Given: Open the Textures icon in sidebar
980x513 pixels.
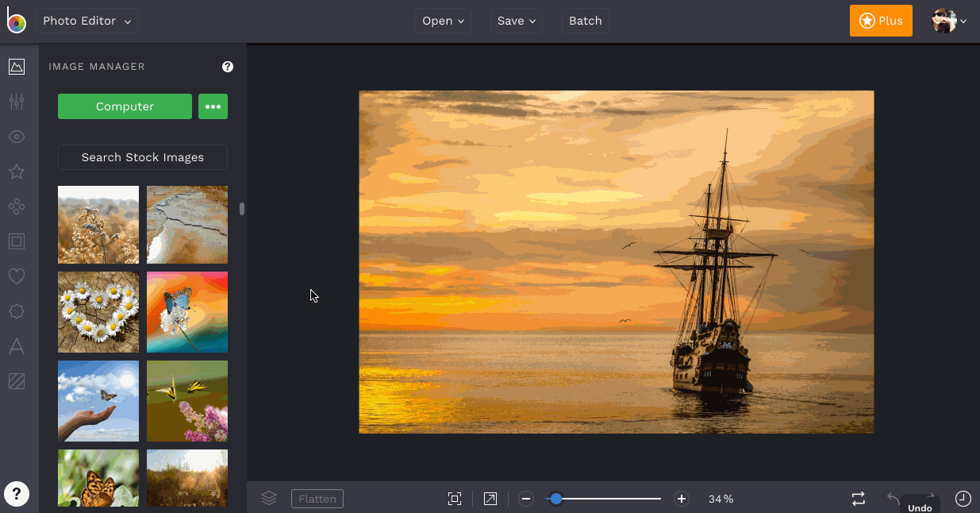Looking at the screenshot, I should coord(17,381).
